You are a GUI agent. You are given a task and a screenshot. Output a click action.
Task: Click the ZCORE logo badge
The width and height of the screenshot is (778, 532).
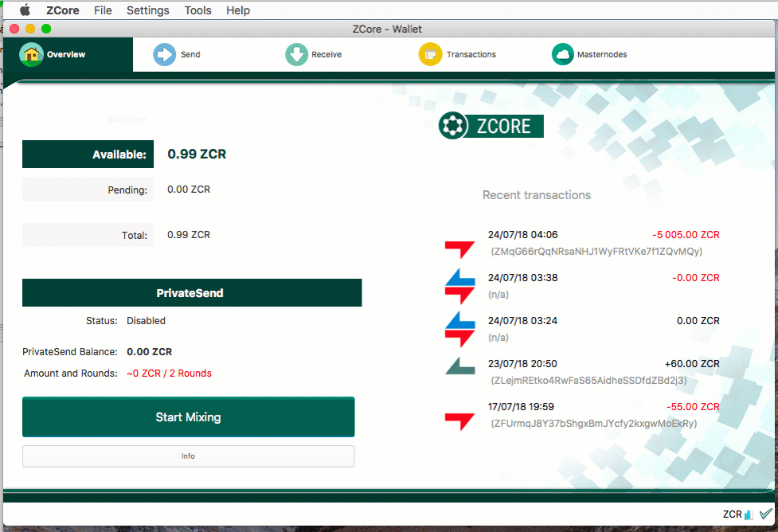pos(491,126)
